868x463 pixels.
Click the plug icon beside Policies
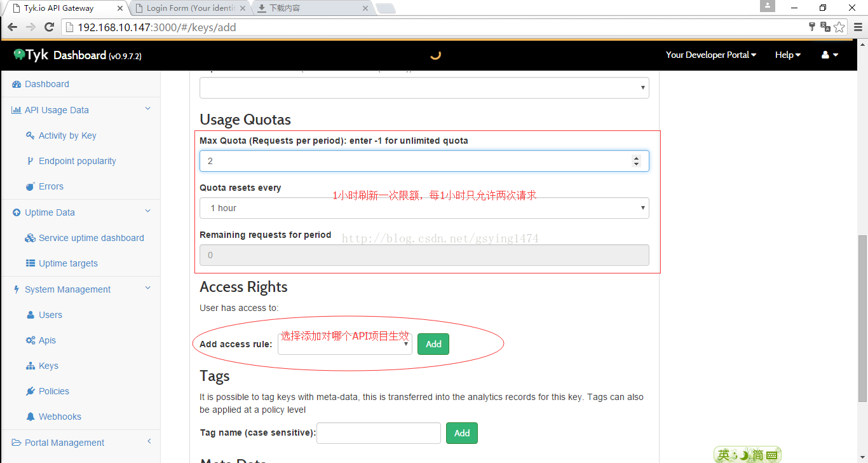click(30, 391)
